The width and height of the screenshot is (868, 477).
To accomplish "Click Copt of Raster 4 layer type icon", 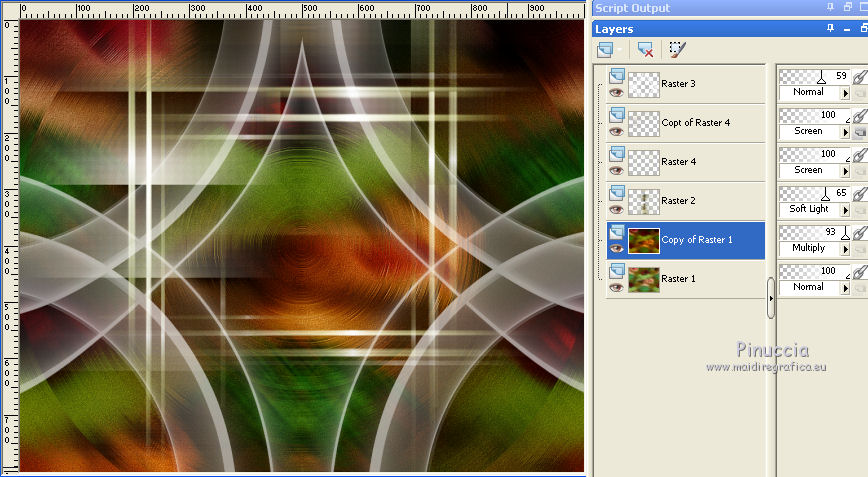I will (617, 115).
